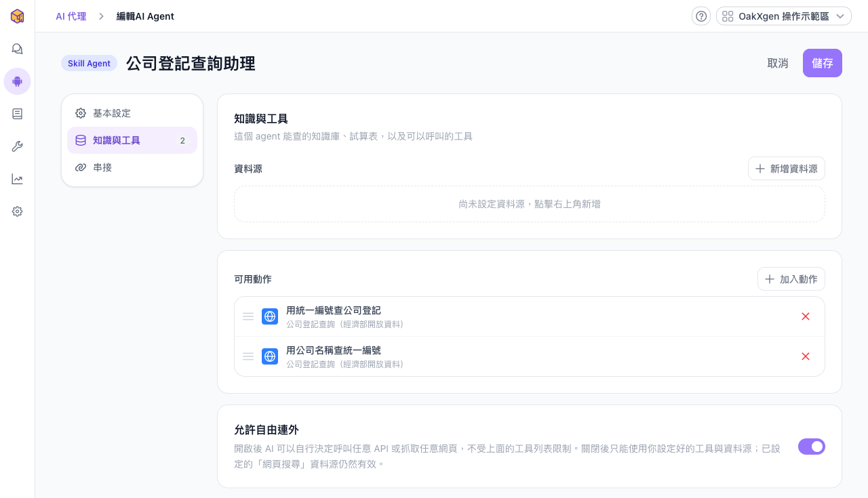Click the 儲存 button
Screen dimensions: 868x498
point(823,63)
